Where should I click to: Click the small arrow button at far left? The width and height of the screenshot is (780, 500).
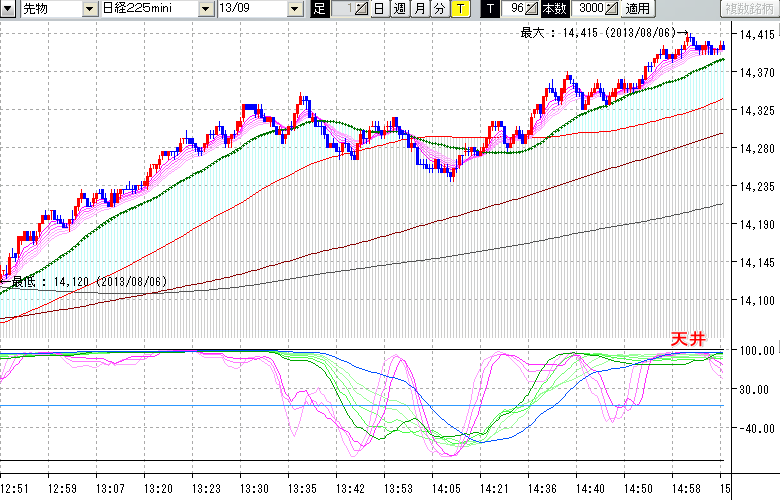click(x=8, y=9)
